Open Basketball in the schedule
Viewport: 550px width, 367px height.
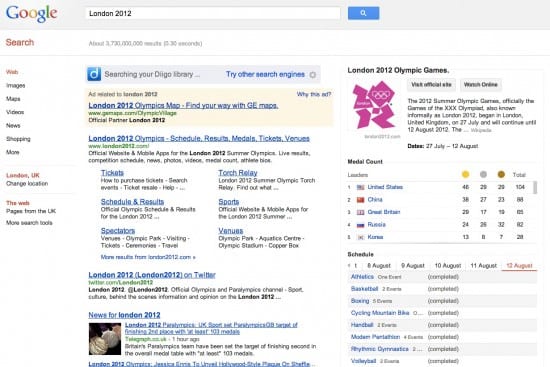(x=364, y=289)
